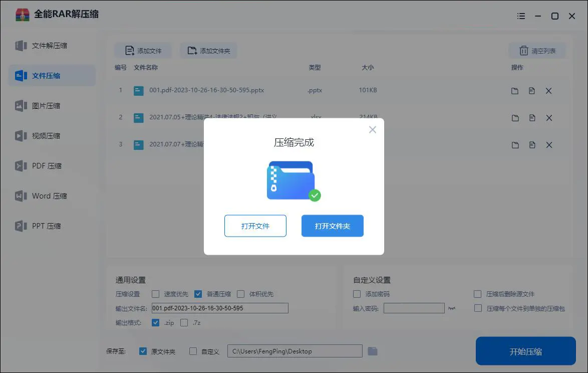Browse save folder with folder icon
Viewport: 588px width, 373px height.
coord(372,351)
